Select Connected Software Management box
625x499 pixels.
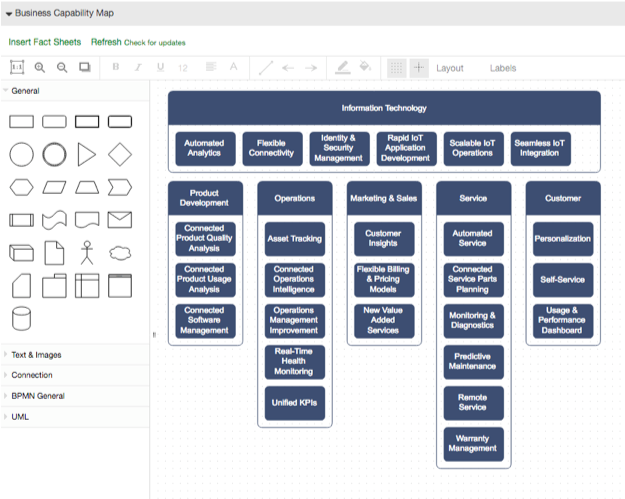[205, 321]
